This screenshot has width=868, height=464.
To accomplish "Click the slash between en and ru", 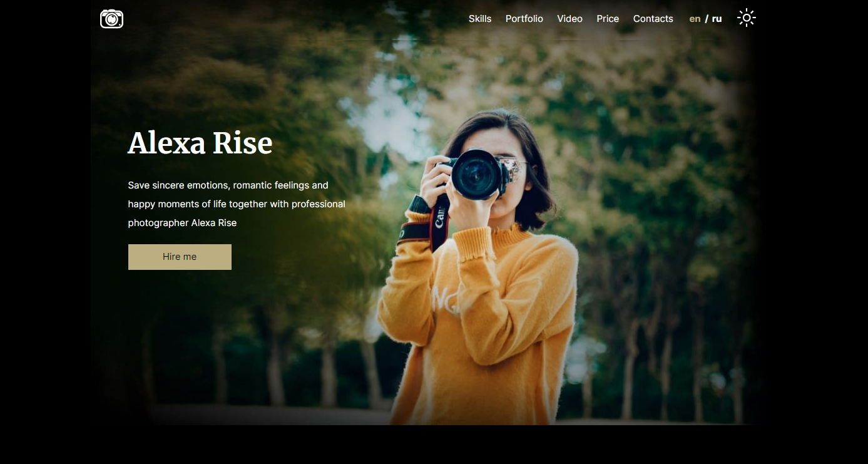I will pyautogui.click(x=707, y=19).
